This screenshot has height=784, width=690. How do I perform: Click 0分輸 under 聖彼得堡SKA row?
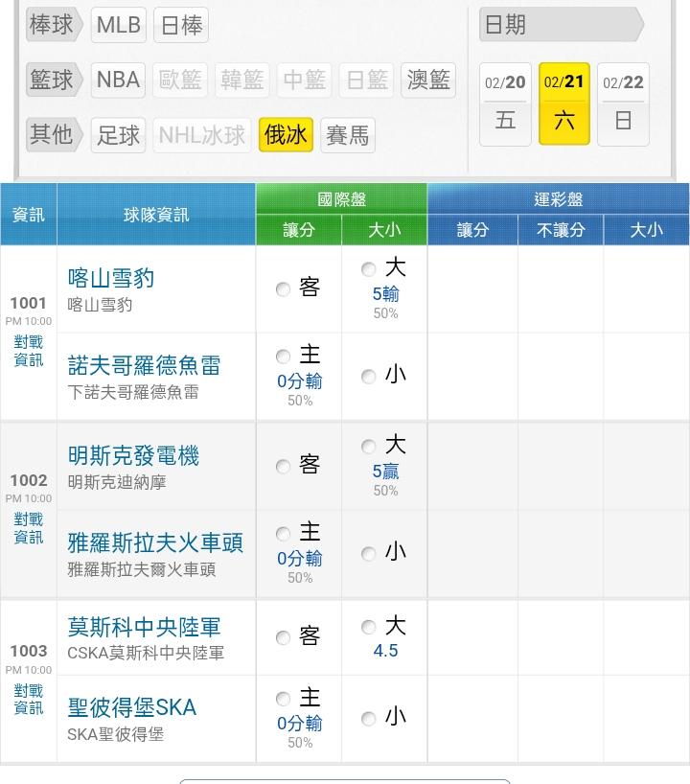300,724
